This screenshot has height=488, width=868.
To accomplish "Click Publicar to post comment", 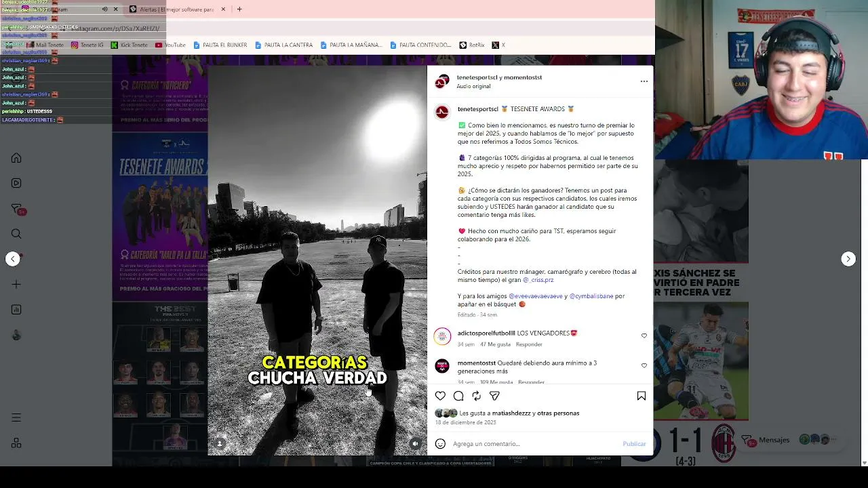I will click(x=634, y=444).
